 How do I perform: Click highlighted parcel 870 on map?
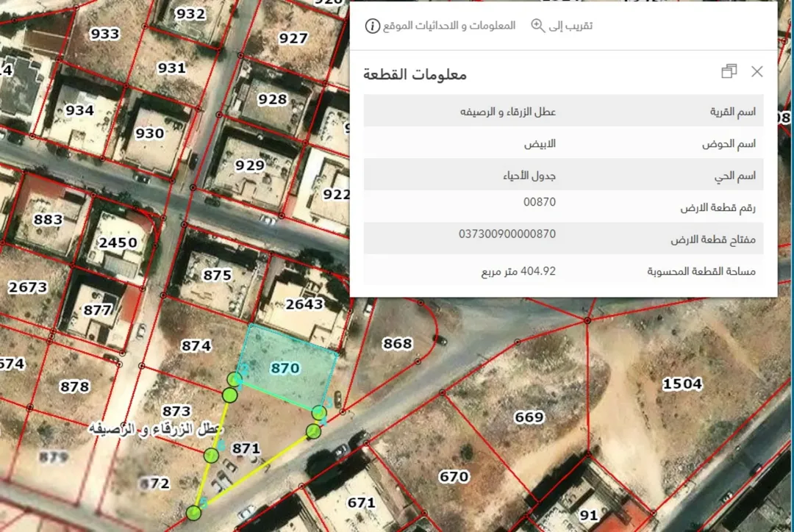pyautogui.click(x=285, y=368)
